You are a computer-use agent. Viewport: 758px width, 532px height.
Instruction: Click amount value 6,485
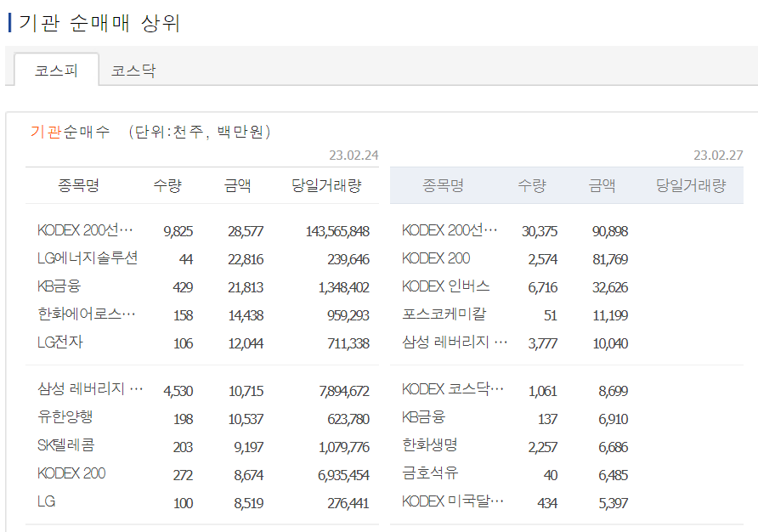tap(613, 475)
